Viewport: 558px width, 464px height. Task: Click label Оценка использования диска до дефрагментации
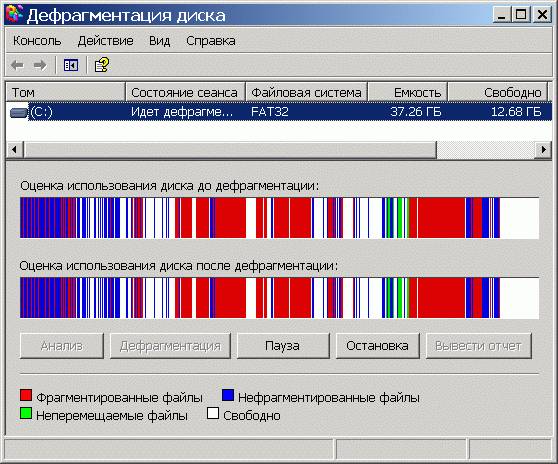click(x=169, y=186)
